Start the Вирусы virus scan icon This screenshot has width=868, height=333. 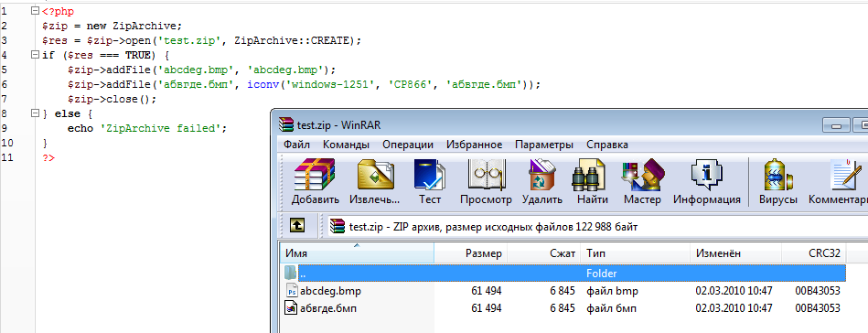[x=778, y=182]
